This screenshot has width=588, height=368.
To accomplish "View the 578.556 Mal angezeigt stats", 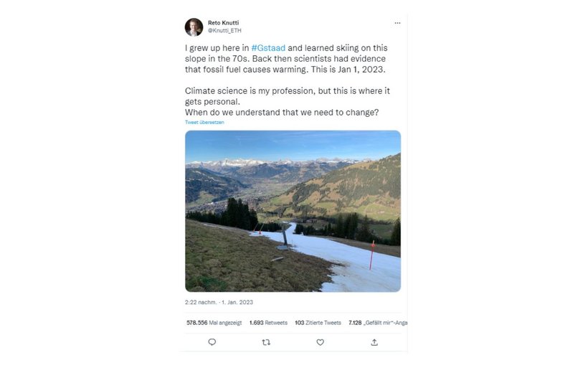I will pyautogui.click(x=212, y=323).
